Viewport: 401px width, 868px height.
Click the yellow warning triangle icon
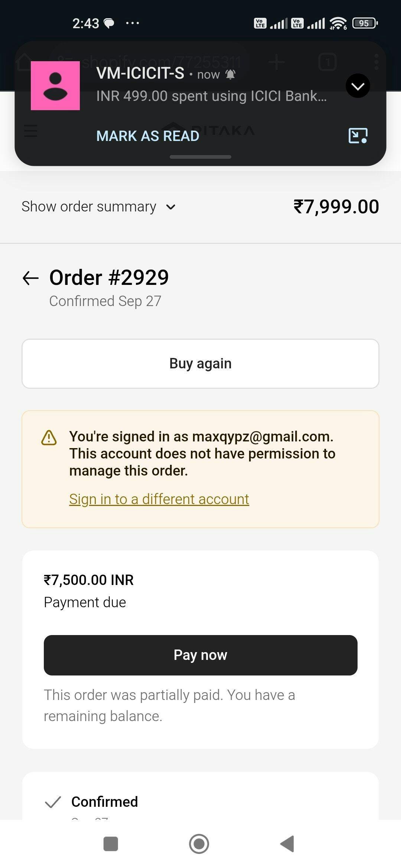tap(49, 438)
